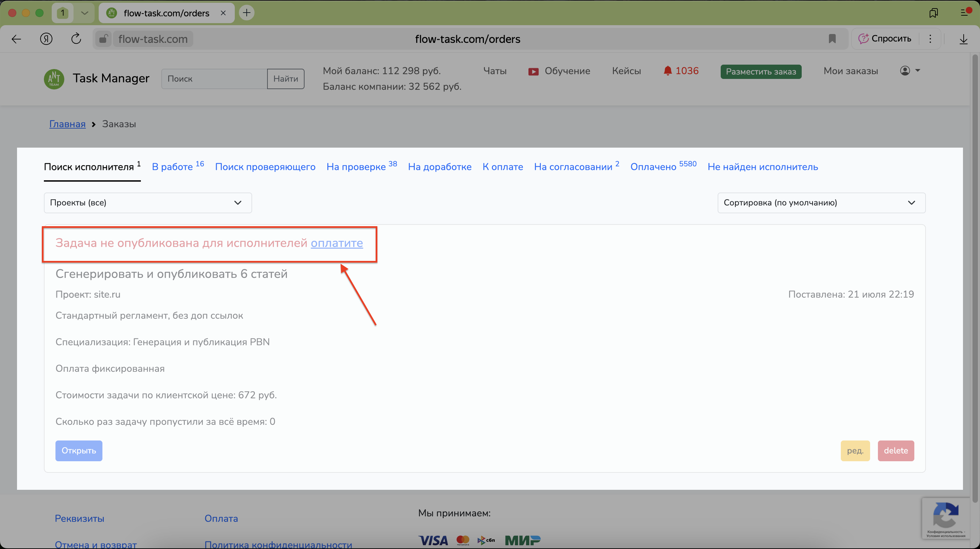This screenshot has width=980, height=549.
Task: Bookmark this page in address bar
Action: [x=832, y=39]
